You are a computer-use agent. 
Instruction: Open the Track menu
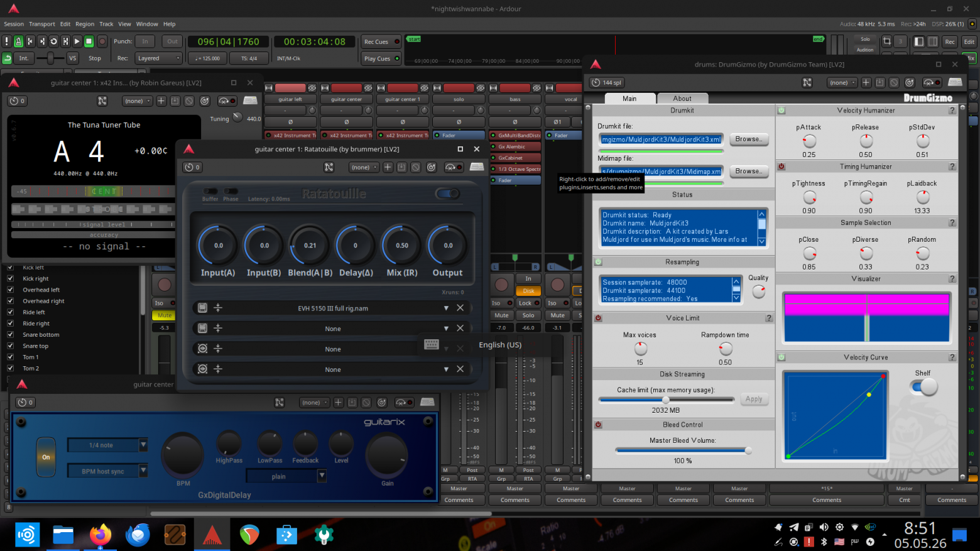pos(106,24)
